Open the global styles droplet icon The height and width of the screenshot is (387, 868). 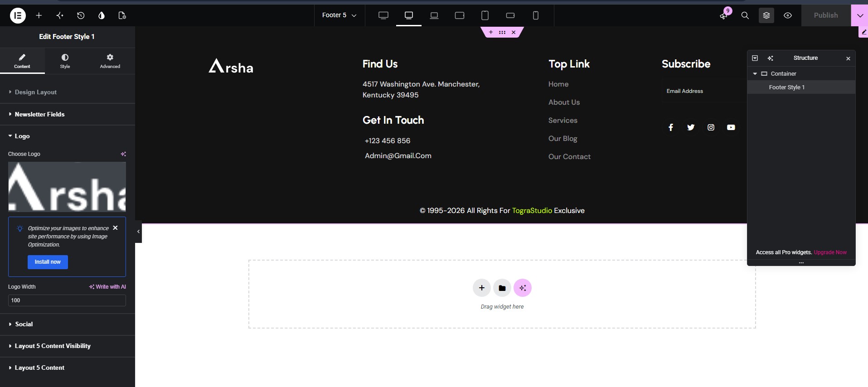(x=102, y=15)
